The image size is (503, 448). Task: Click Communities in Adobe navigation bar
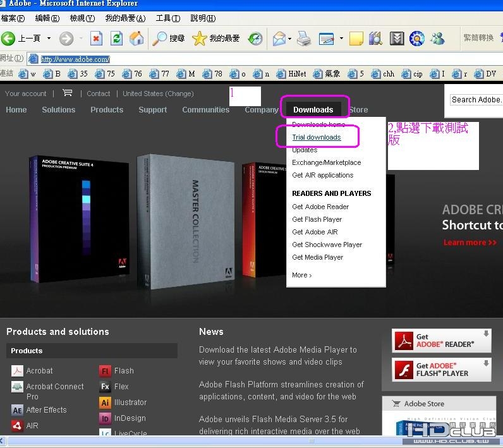click(x=205, y=110)
